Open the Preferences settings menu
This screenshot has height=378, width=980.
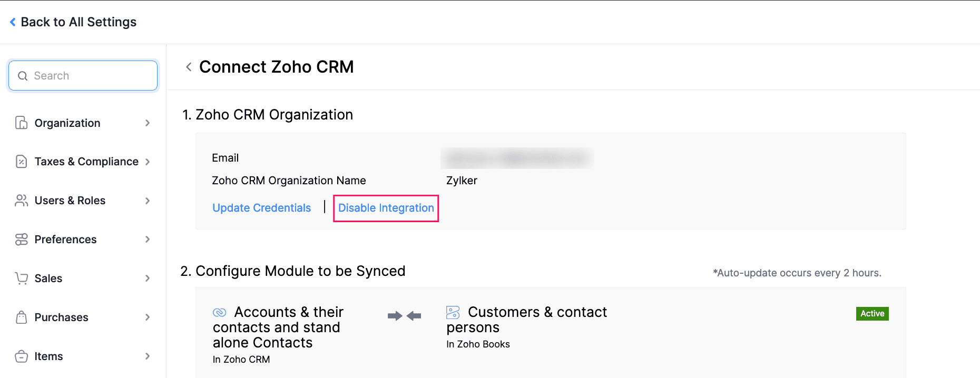[65, 240]
